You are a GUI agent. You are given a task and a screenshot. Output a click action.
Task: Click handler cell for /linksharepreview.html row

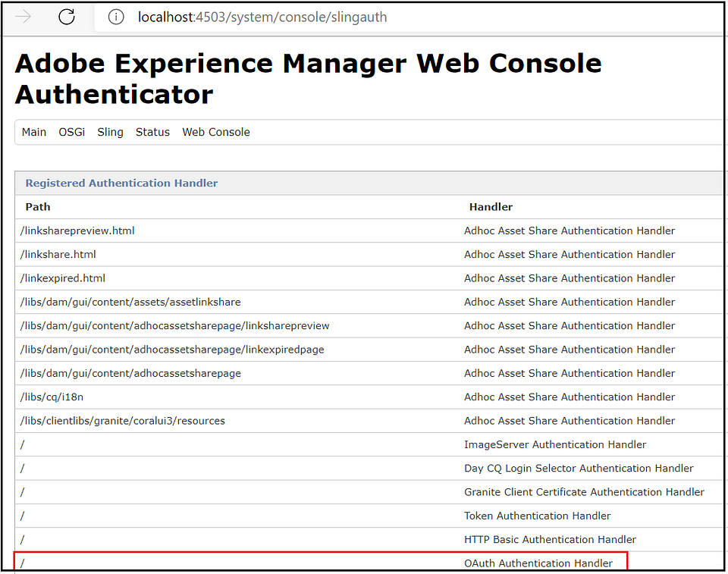[570, 231]
